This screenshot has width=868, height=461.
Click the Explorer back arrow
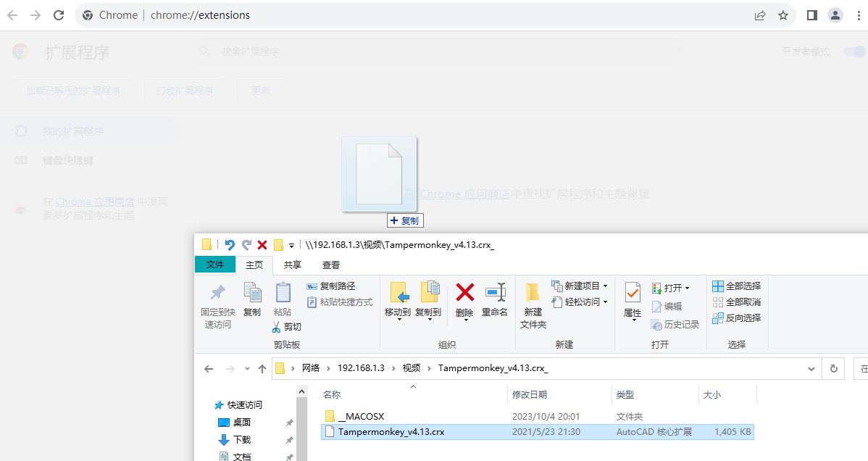(x=209, y=368)
